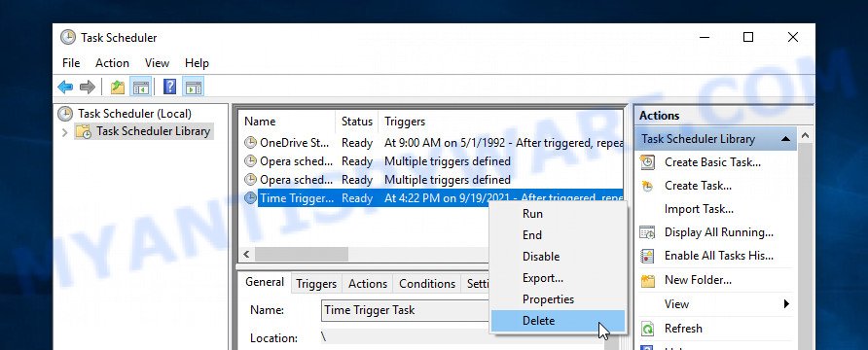Select Task Scheduler (Local) tree root
Screen dimensions: 868x350
(x=134, y=114)
